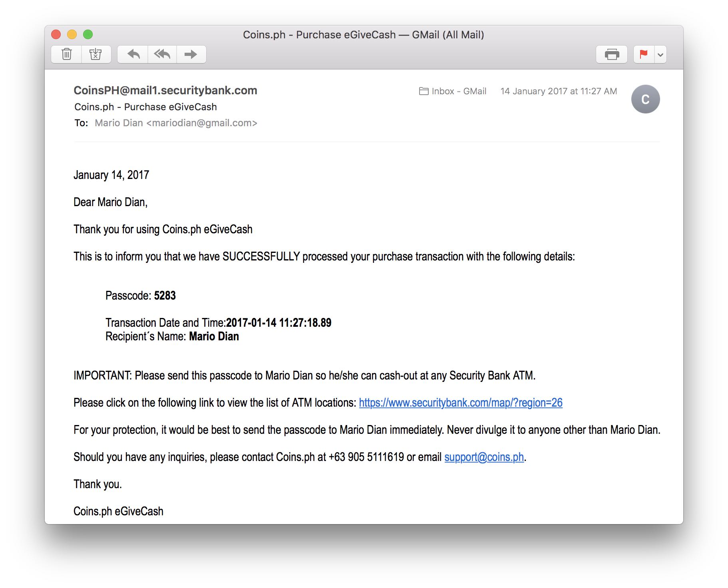
Task: Click the word SUCCESSFULLY in the body
Action: (261, 256)
